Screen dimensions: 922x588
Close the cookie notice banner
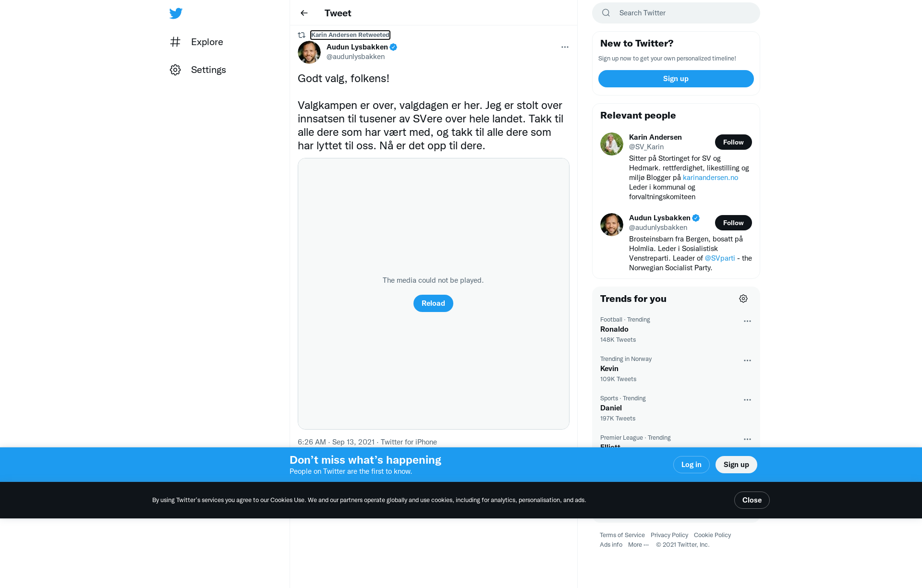point(752,500)
